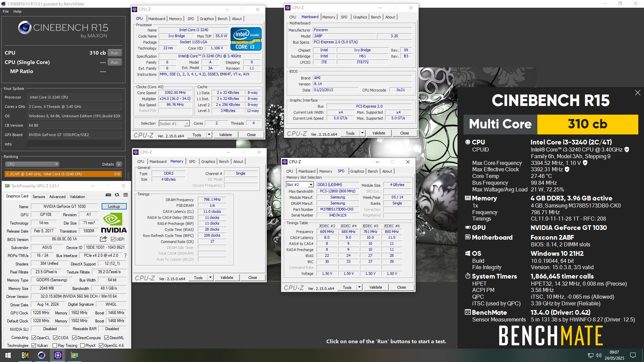Image resolution: width=644 pixels, height=362 pixels.
Task: Toggle the UEFI checkbox in GPU-Z
Action: pos(113,239)
